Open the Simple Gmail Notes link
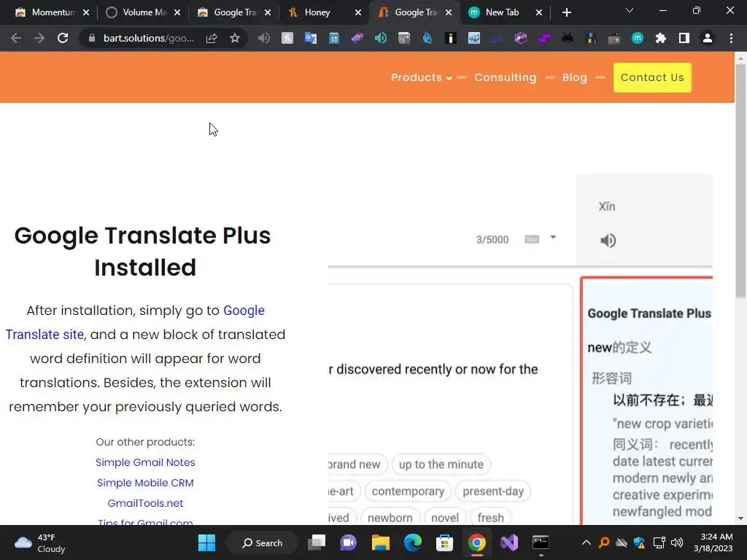The height and width of the screenshot is (560, 747). pos(145,462)
